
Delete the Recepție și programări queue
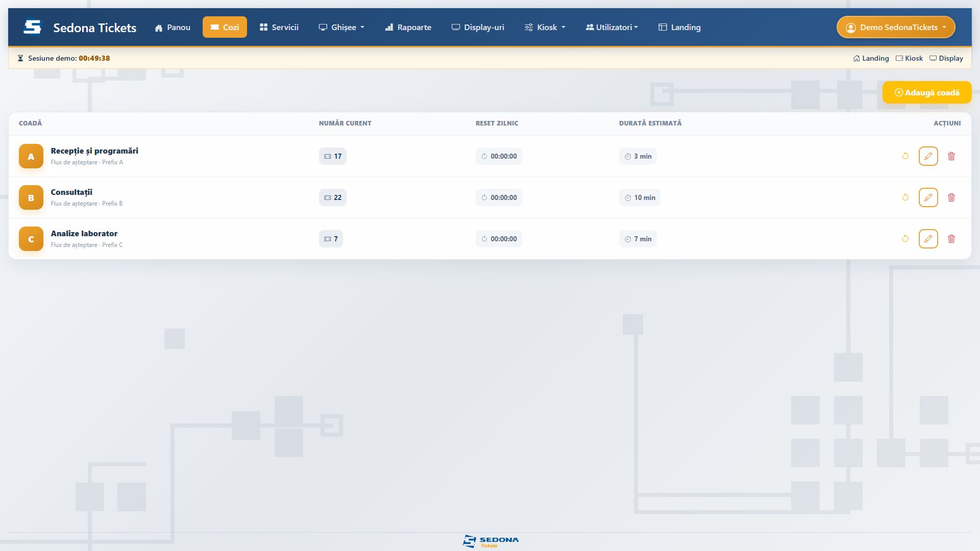[x=951, y=156]
